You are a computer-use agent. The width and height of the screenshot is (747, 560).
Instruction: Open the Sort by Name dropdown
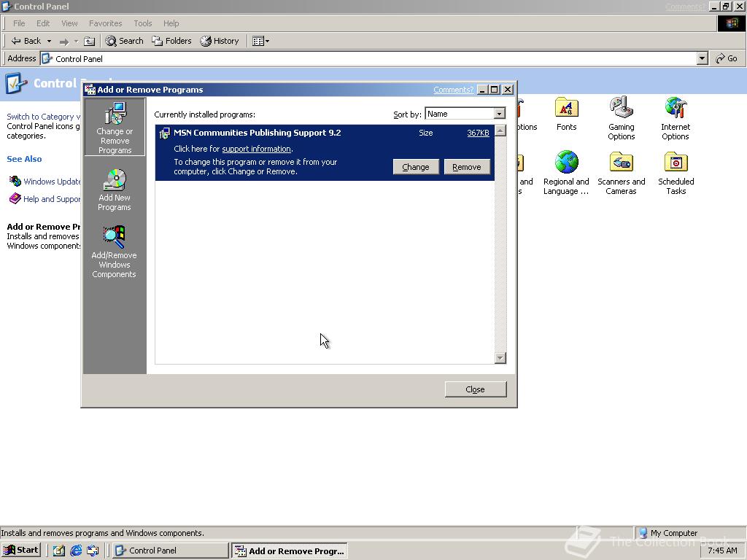(x=499, y=114)
